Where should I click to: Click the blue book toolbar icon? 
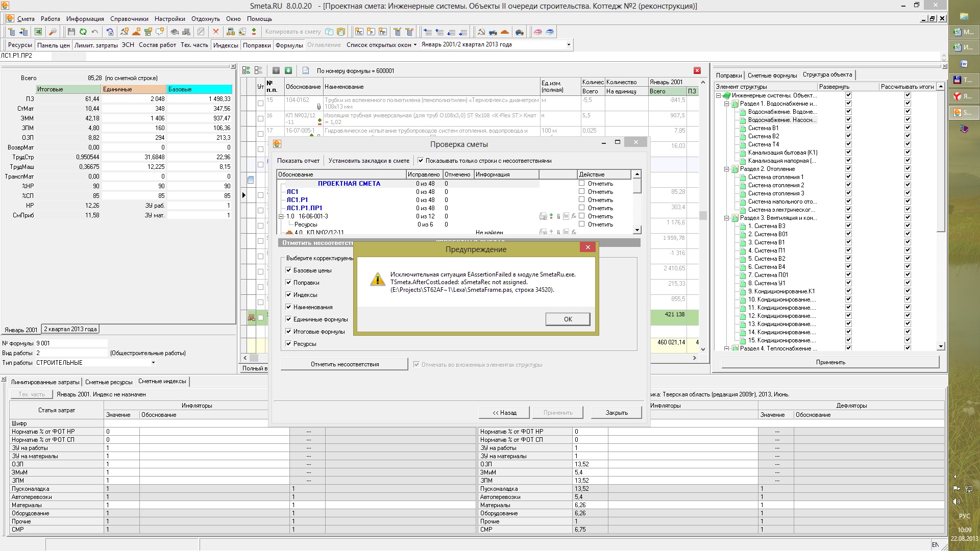[550, 32]
